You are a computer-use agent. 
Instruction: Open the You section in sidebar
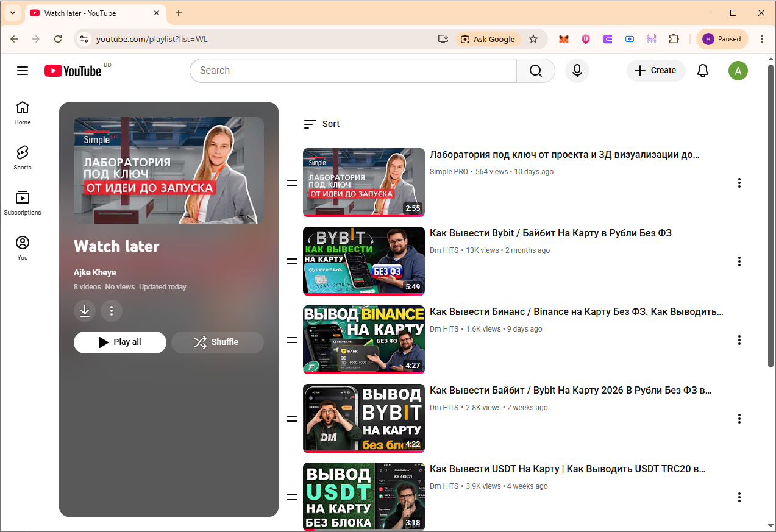23,248
